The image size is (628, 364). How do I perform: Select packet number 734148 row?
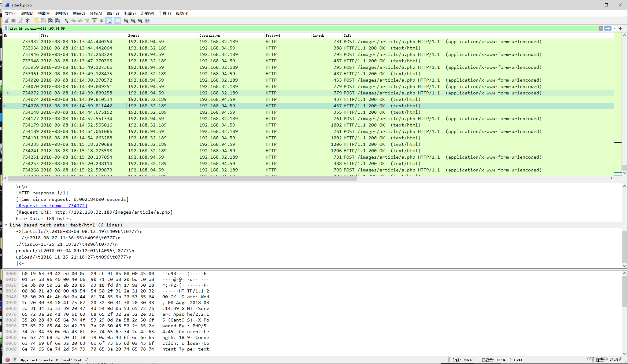pyautogui.click(x=308, y=112)
